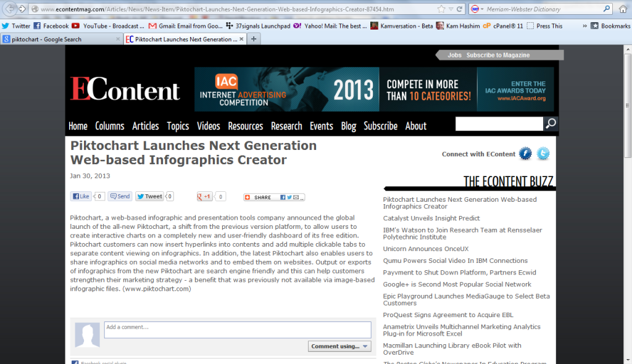Open IBM's Watson to Join Research link
Screen dimensions: 632x364
coord(462,233)
